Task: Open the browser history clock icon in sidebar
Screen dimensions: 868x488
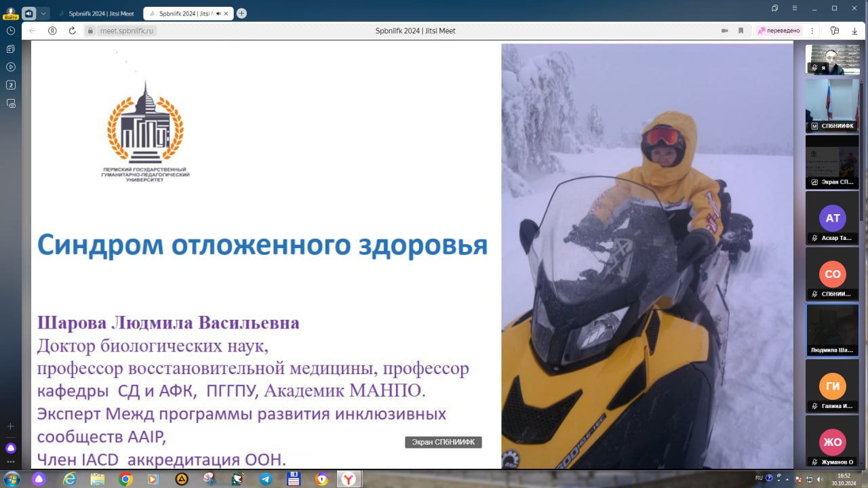Action: [x=11, y=30]
